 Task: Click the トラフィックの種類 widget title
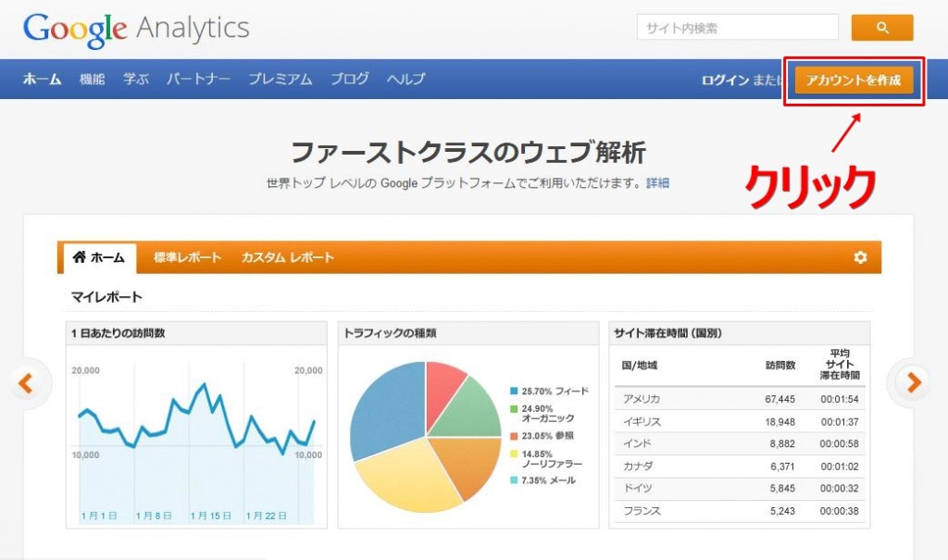click(x=390, y=333)
